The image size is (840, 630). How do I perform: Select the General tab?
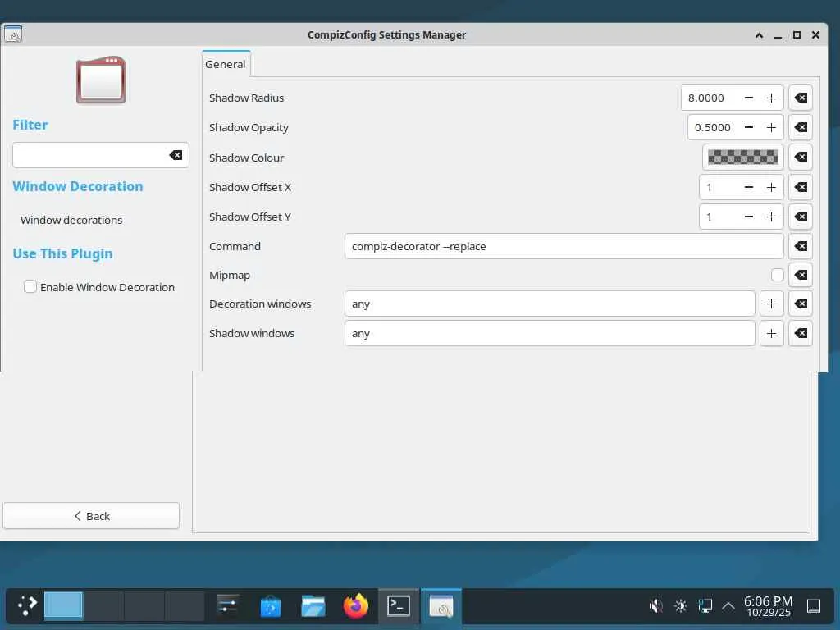226,64
